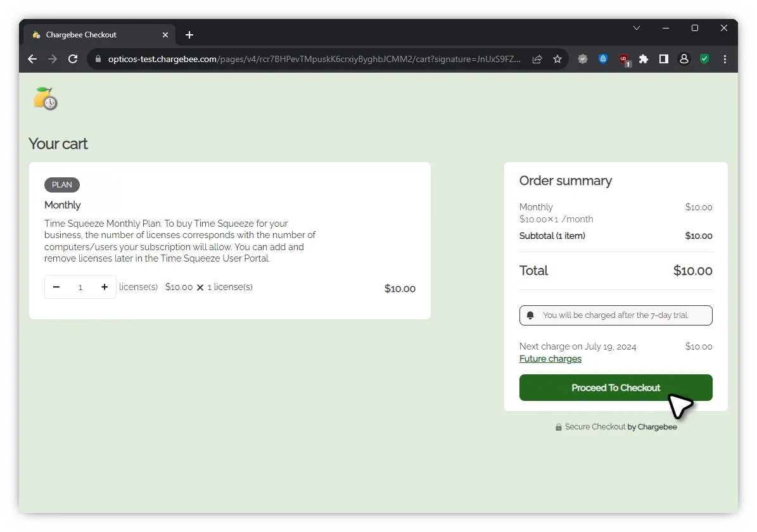Screen dimensions: 757x532
Task: Open the Extensions puzzle piece icon
Action: pyautogui.click(x=644, y=59)
